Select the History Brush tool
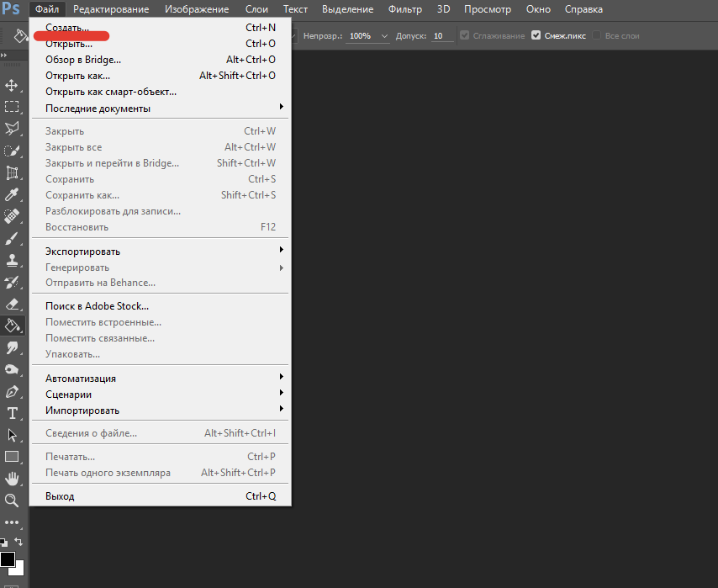The image size is (718, 588). point(12,283)
